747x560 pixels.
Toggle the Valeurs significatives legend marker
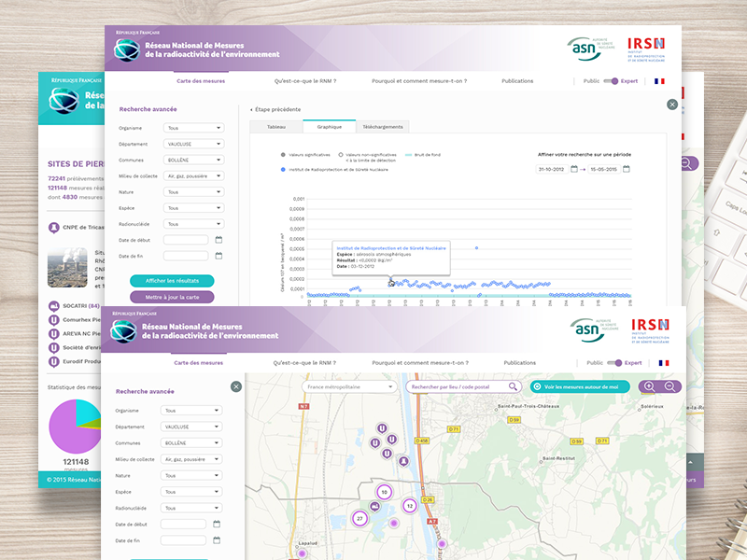click(x=281, y=155)
